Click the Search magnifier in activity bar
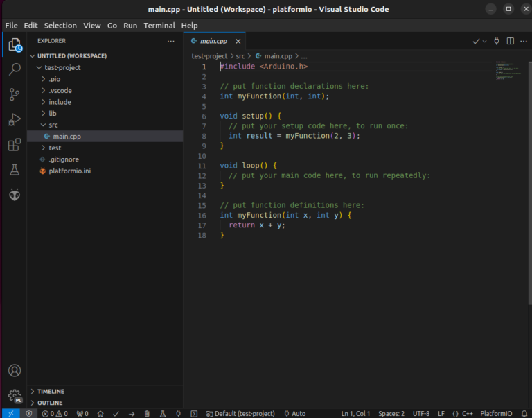 click(x=15, y=69)
